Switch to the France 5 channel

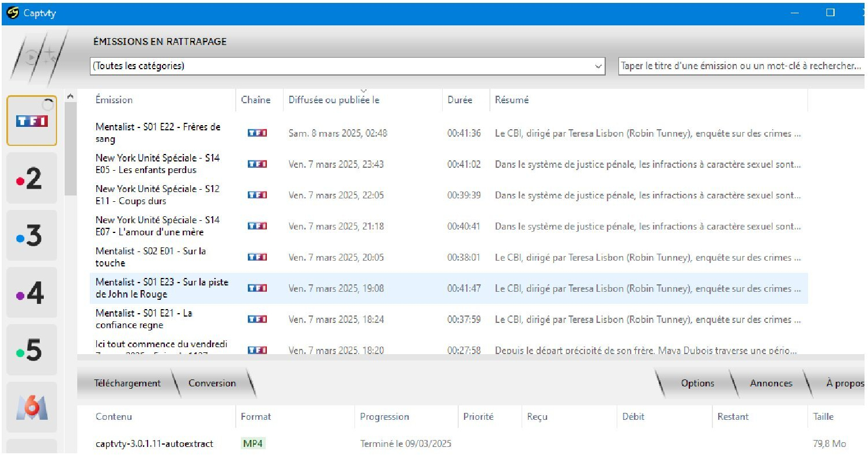32,350
